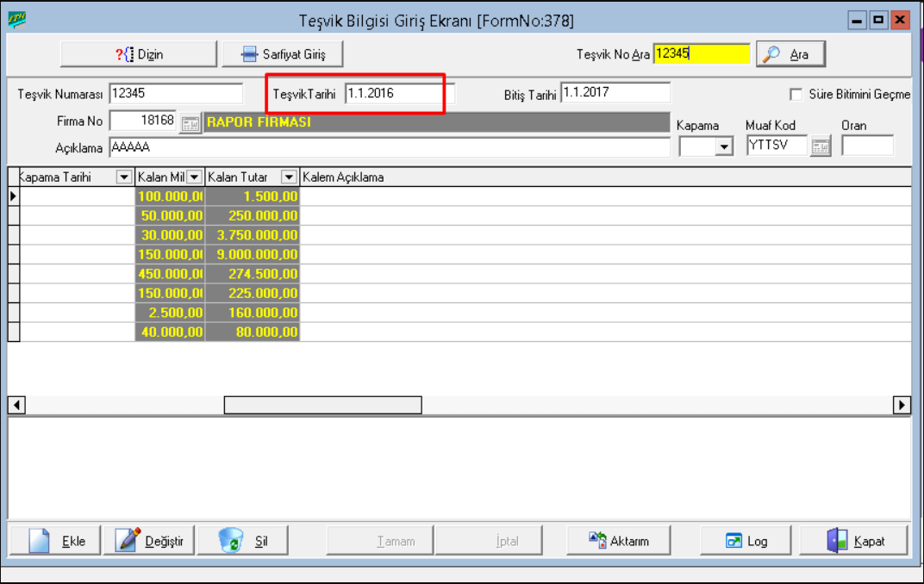Screen dimensions: 924x584
Task: Open the Log viewer button
Action: click(746, 541)
